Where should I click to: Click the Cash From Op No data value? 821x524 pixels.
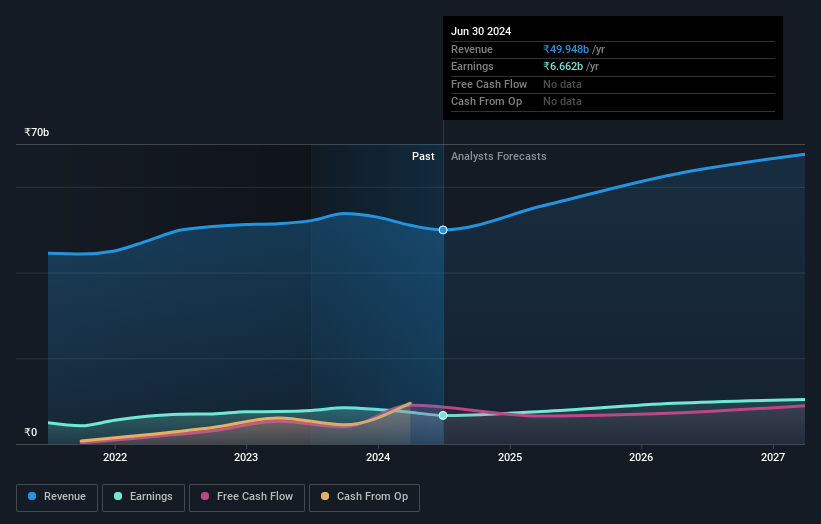(x=562, y=102)
